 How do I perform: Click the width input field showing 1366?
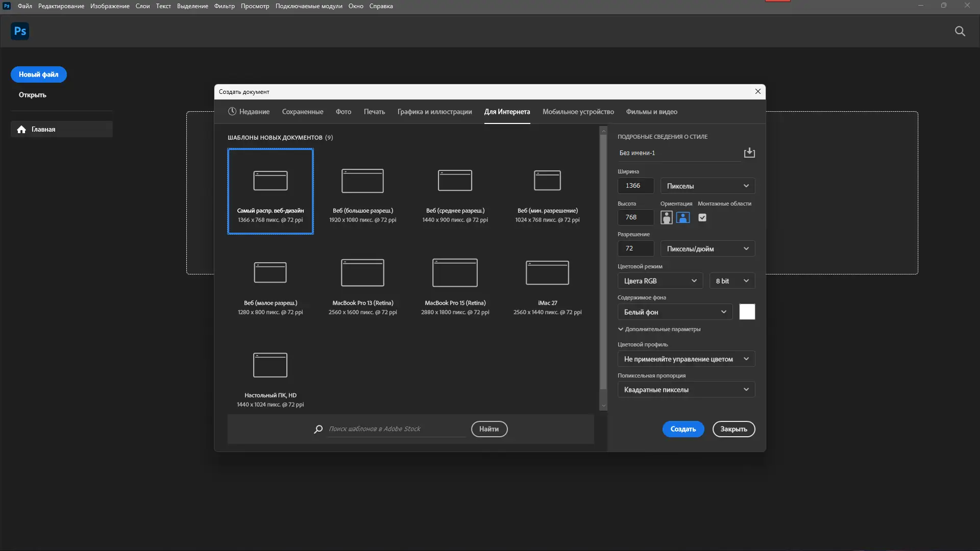click(x=635, y=186)
